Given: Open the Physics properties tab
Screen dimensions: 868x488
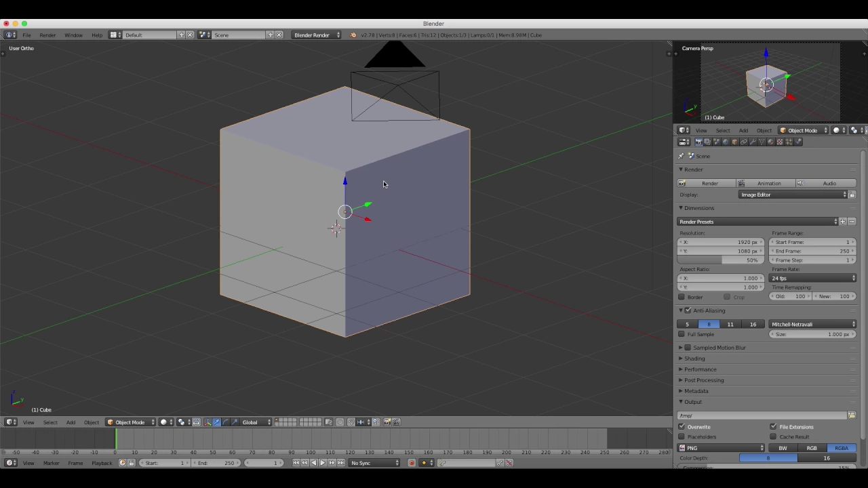Looking at the screenshot, I should [798, 142].
